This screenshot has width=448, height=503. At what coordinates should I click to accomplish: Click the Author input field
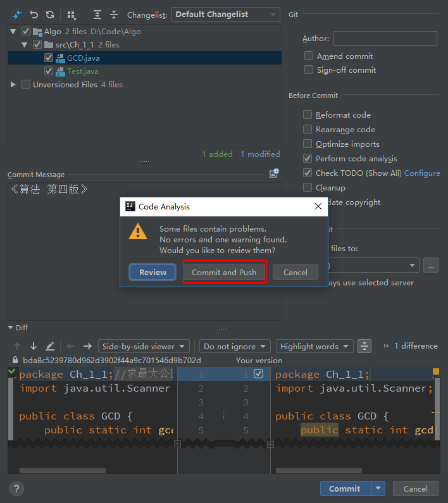pos(385,39)
